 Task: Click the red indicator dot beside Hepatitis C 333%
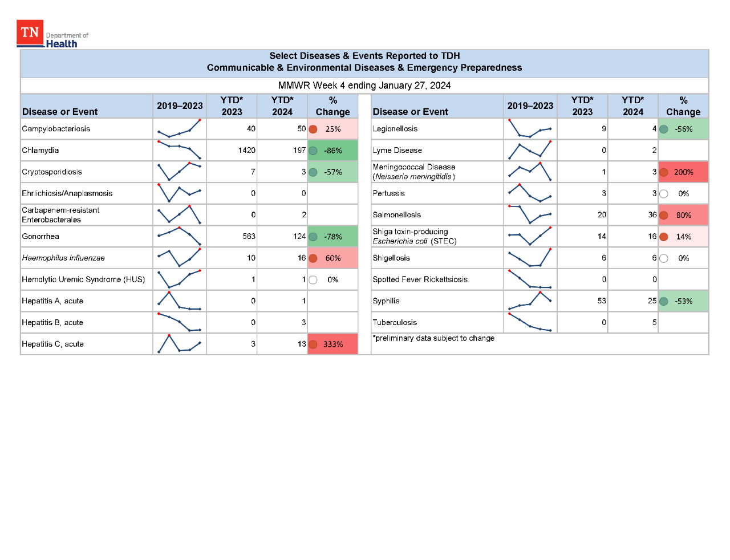tap(313, 344)
